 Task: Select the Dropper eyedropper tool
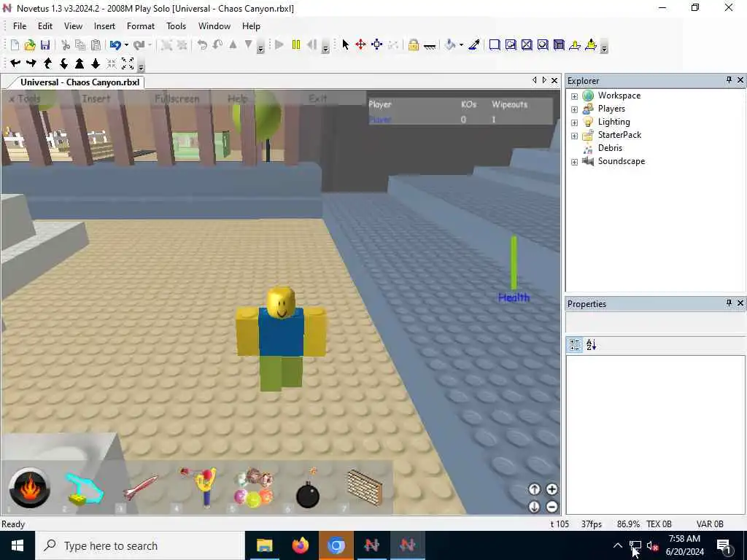pos(474,44)
